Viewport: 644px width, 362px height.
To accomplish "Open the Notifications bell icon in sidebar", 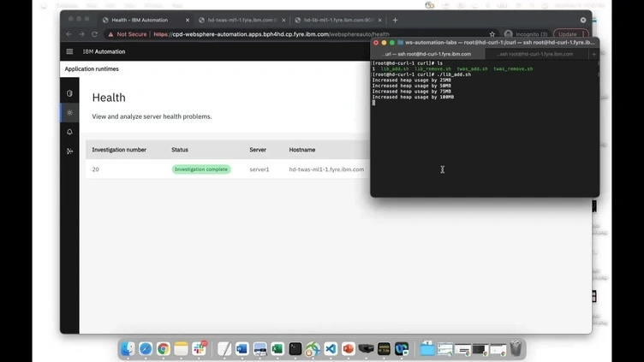I will (69, 132).
